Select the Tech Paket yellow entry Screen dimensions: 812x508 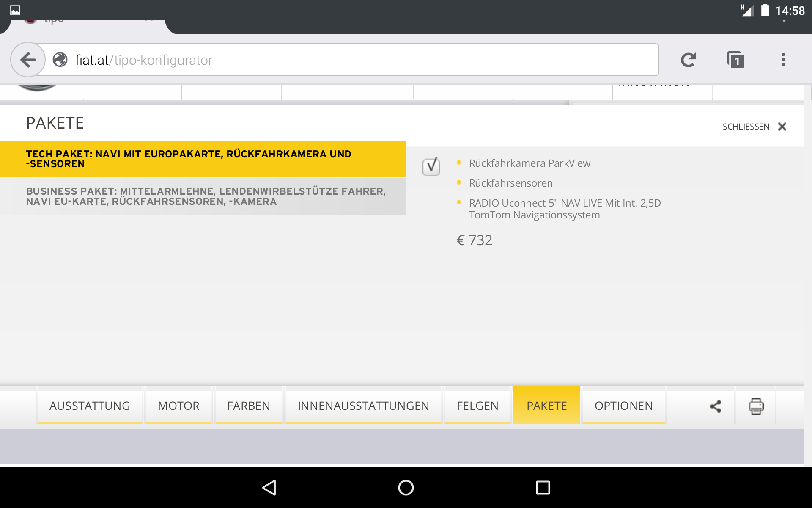203,159
